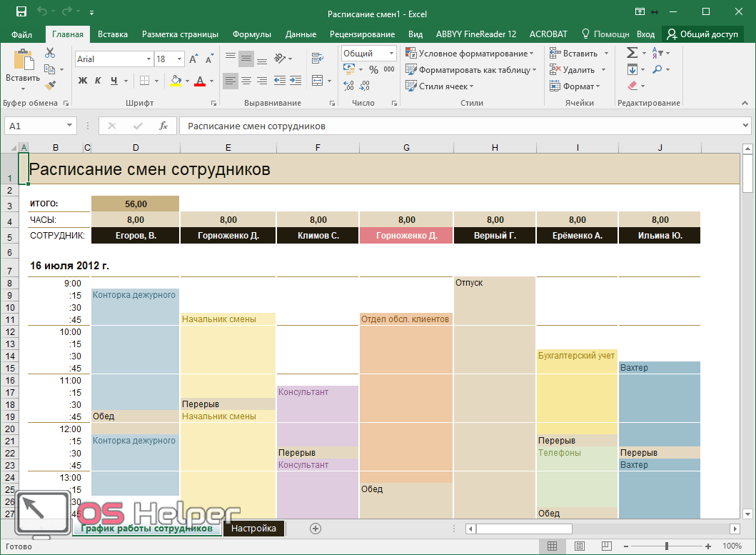Open the Формулы ribbon tab
This screenshot has width=756, height=555.
pyautogui.click(x=251, y=34)
